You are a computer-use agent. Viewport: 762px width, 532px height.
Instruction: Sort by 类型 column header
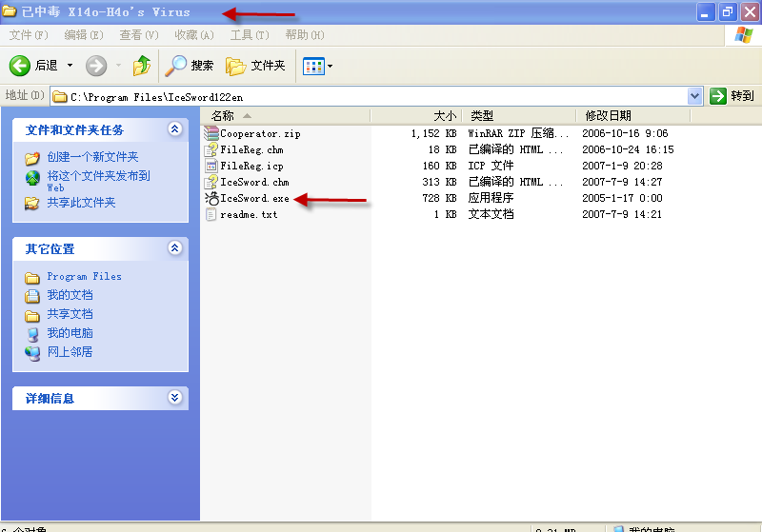tap(518, 115)
